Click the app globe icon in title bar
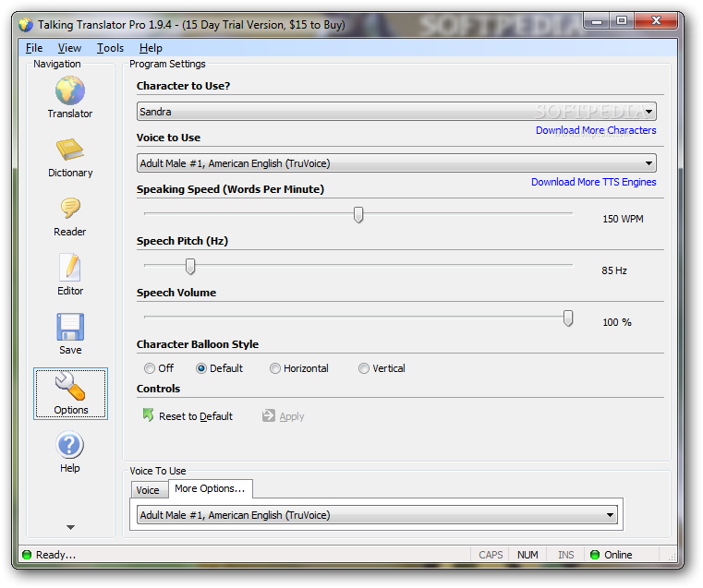Screen dimensions: 703x588 coord(26,25)
